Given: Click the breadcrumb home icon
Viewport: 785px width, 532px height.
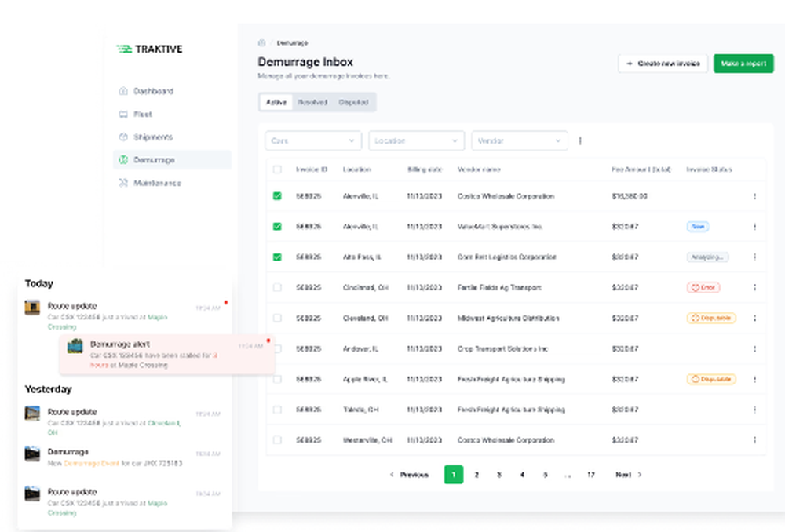Looking at the screenshot, I should tap(261, 42).
